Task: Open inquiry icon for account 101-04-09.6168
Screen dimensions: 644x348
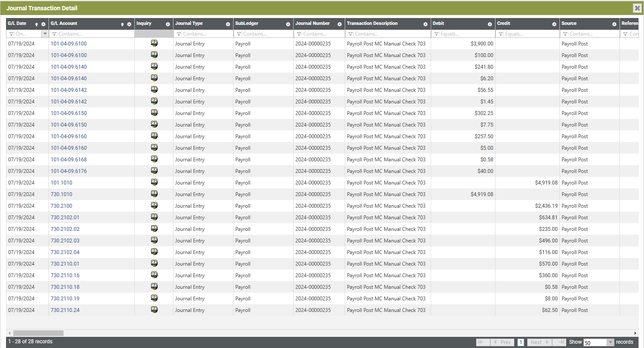Action: pos(154,159)
